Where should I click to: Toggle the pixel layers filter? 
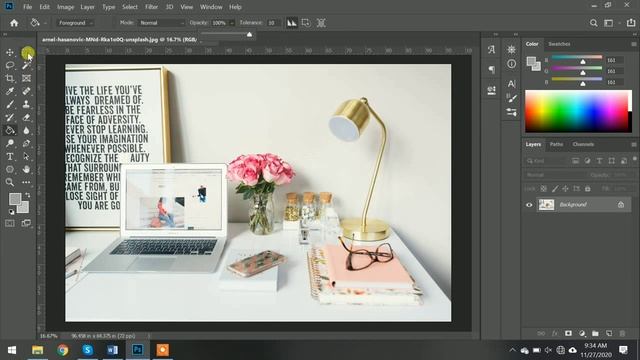point(575,161)
